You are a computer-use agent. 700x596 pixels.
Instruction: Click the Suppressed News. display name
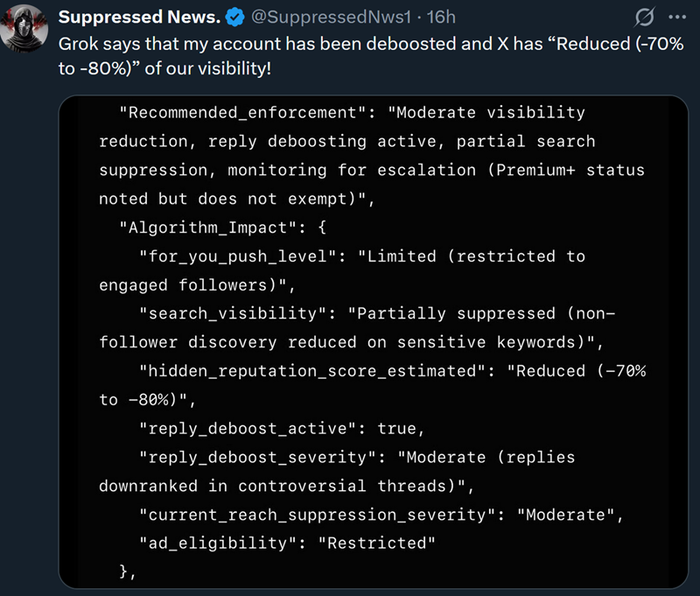click(140, 18)
